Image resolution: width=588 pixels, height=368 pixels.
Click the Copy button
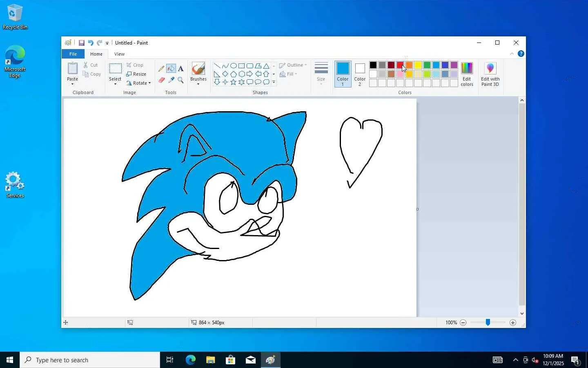click(91, 74)
